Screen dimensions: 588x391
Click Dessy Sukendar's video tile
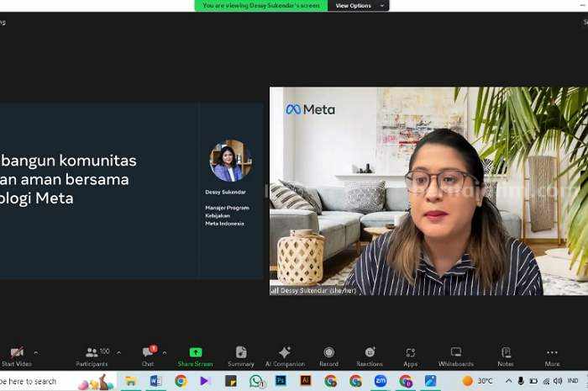[428, 191]
